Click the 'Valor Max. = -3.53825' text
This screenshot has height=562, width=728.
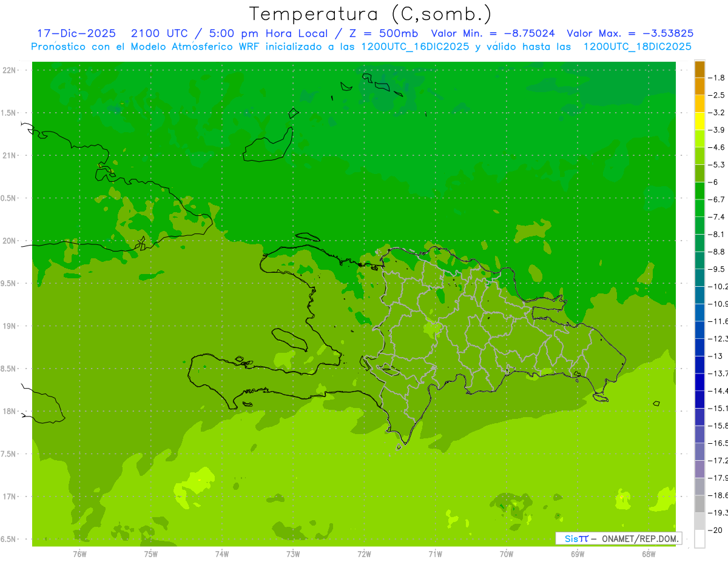[630, 33]
